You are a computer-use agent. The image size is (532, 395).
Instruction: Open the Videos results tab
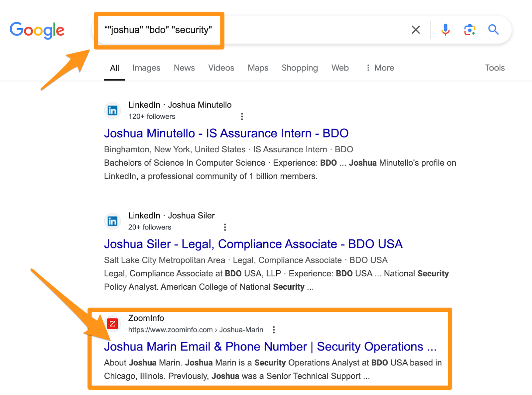pos(221,68)
